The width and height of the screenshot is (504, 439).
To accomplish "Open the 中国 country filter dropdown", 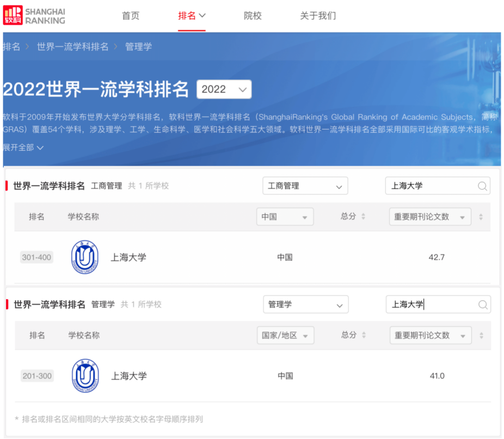I will coord(285,217).
